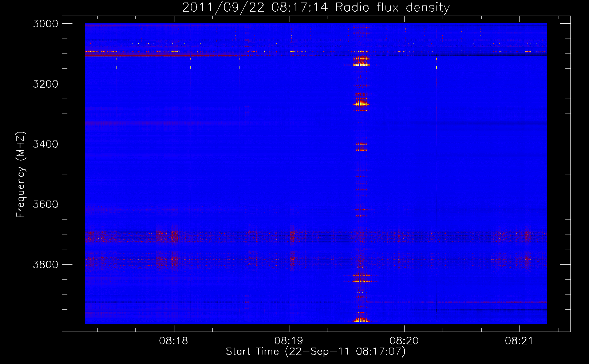Image resolution: width=589 pixels, height=364 pixels.
Task: Select the 3800 frequency axis label
Action: (46, 264)
